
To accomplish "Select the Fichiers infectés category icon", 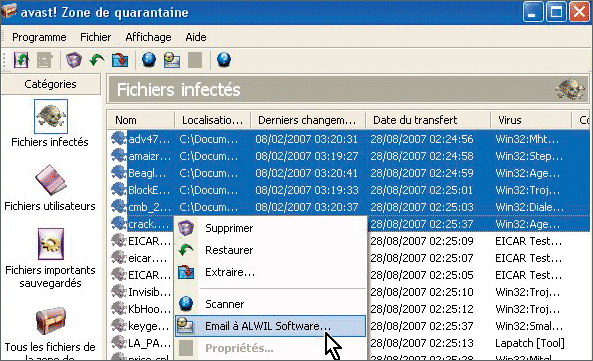I will (51, 116).
